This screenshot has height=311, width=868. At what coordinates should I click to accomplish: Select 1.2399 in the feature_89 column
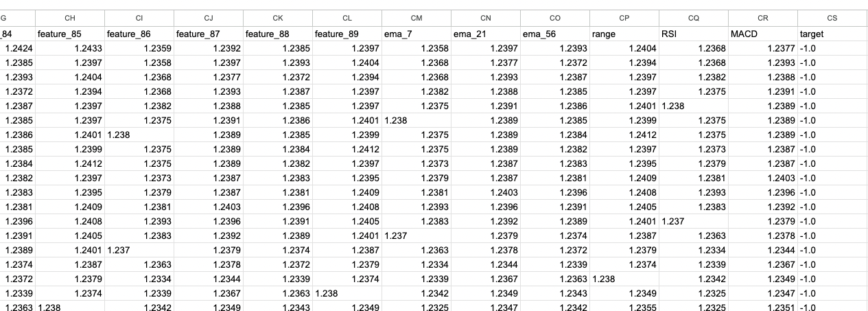347,135
